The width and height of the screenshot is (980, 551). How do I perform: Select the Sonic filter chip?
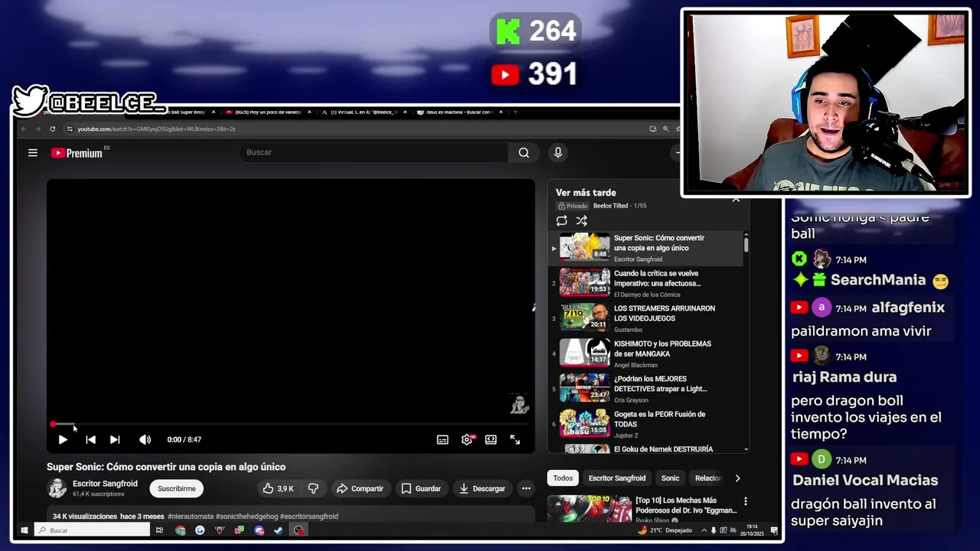(671, 478)
